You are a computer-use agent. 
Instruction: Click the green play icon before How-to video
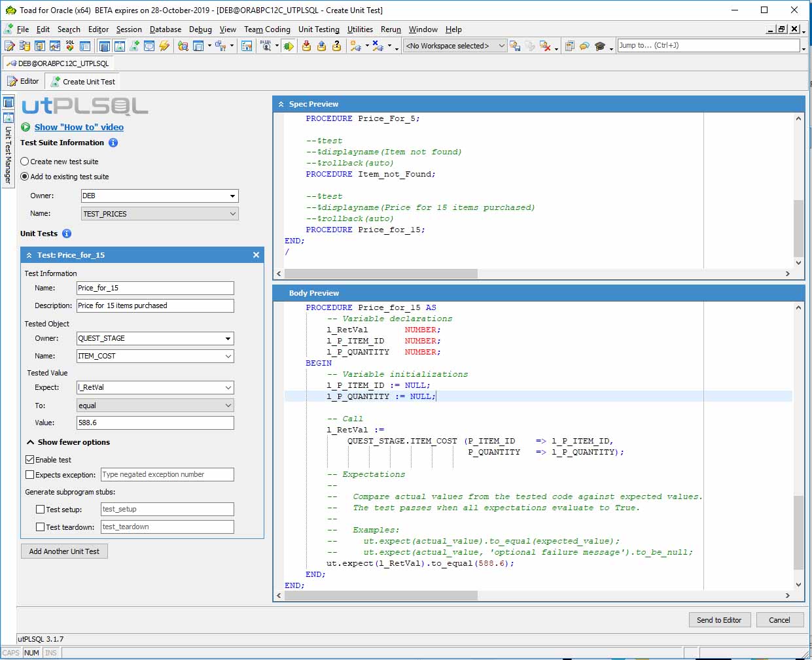(26, 127)
